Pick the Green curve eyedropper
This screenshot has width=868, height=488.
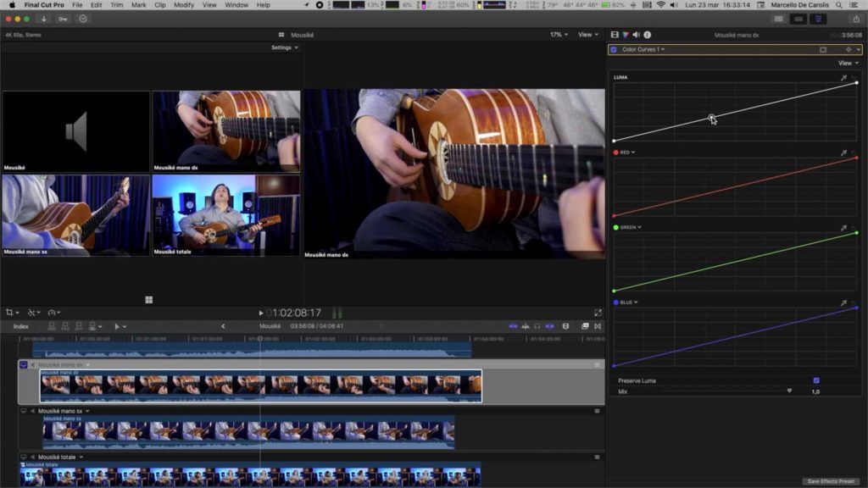coord(843,227)
